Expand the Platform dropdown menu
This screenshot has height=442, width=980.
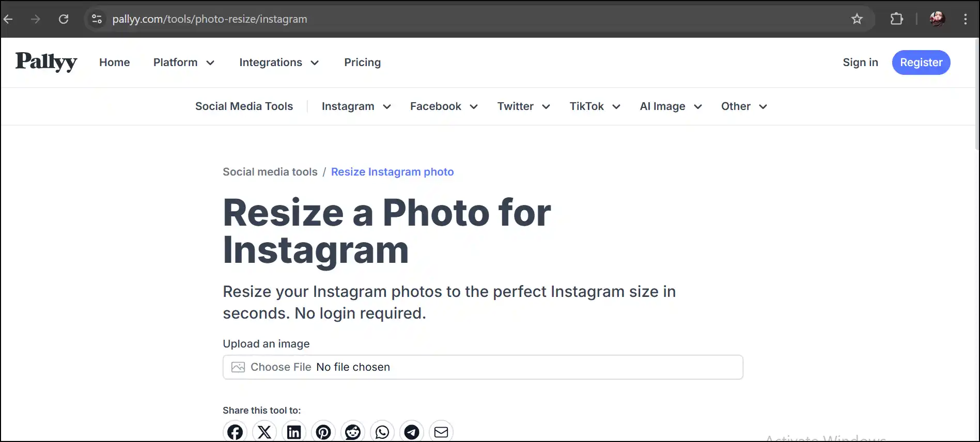(184, 62)
